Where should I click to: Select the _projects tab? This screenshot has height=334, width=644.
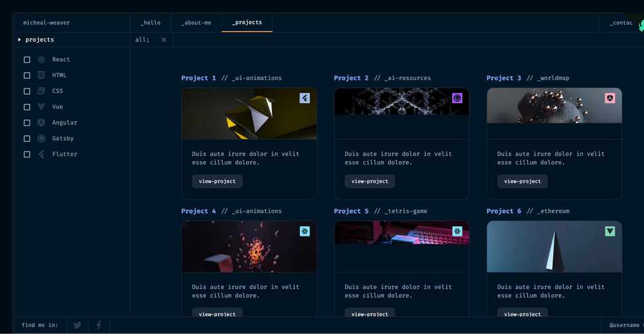click(x=247, y=23)
